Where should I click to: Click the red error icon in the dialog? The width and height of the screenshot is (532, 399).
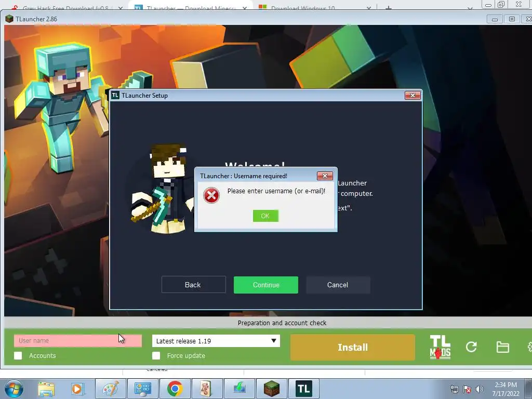(211, 195)
